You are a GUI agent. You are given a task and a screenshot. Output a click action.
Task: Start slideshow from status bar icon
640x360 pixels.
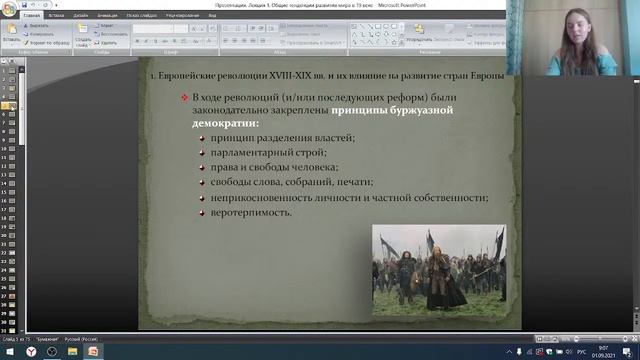pyautogui.click(x=555, y=339)
